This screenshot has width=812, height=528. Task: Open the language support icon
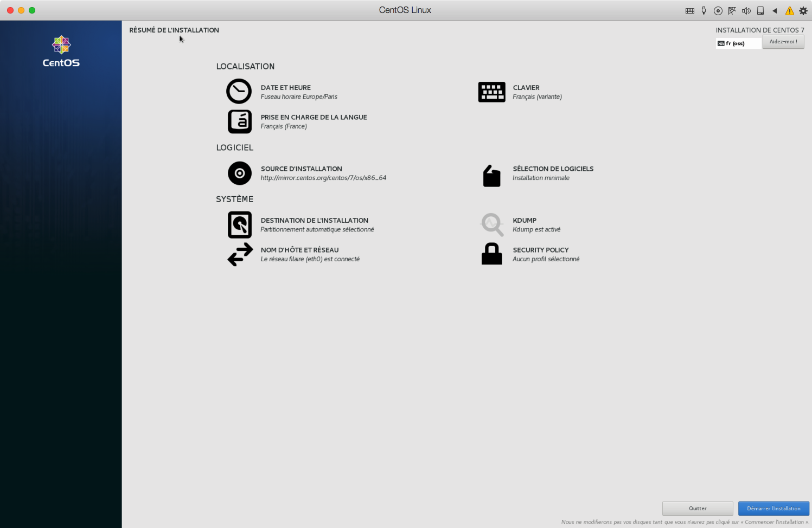pos(239,121)
